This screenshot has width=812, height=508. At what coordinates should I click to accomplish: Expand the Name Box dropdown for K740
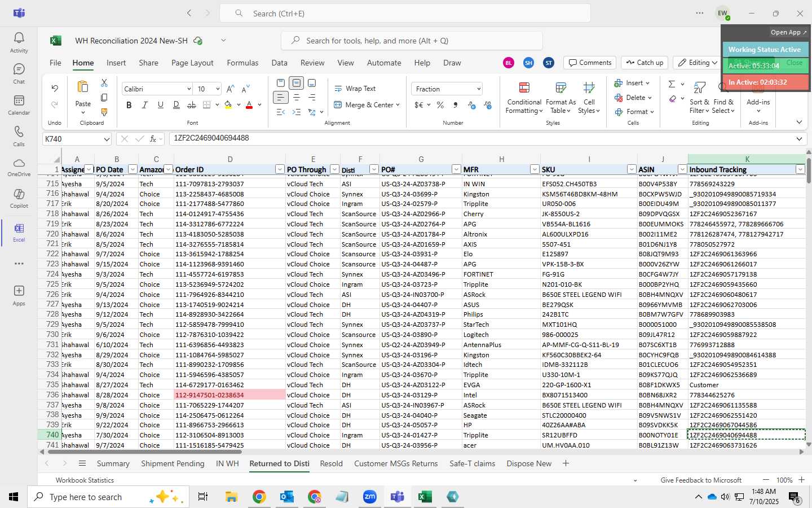[107, 139]
